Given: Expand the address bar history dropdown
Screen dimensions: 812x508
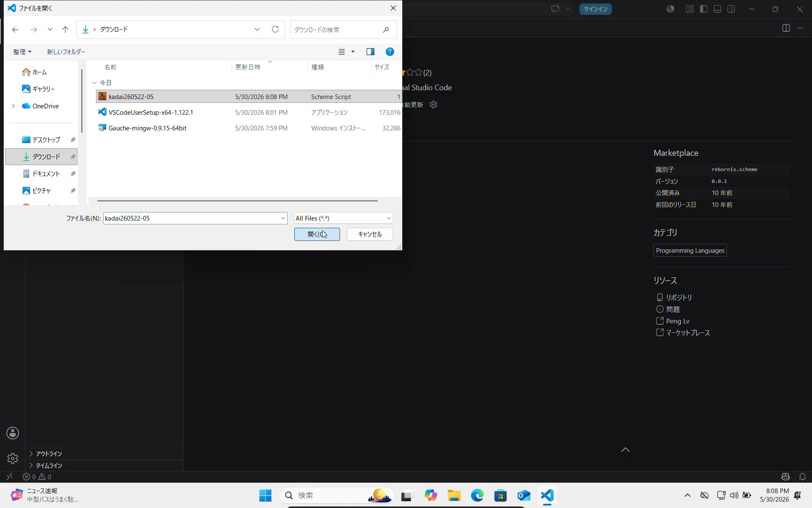Looking at the screenshot, I should pyautogui.click(x=257, y=29).
